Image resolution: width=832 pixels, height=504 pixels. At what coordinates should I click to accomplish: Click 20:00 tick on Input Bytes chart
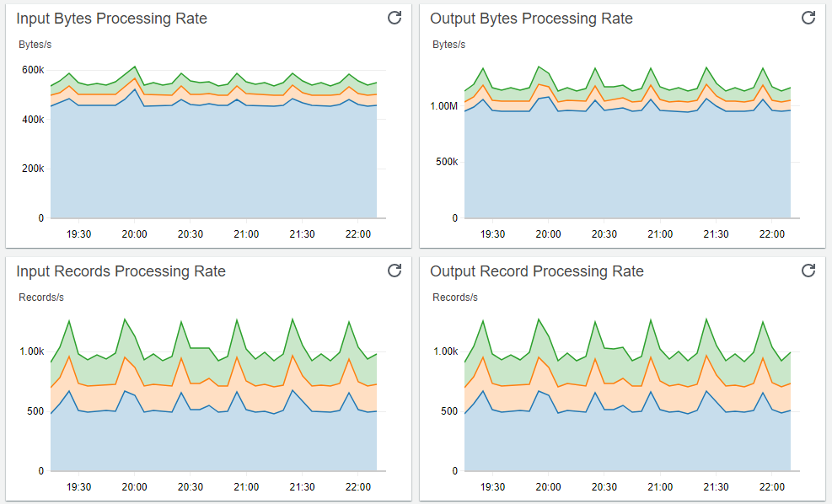135,234
